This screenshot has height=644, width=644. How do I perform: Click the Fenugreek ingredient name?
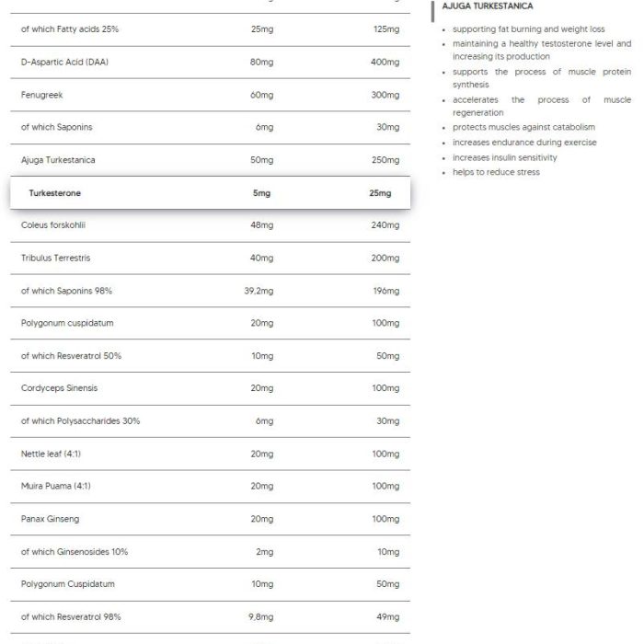point(42,95)
